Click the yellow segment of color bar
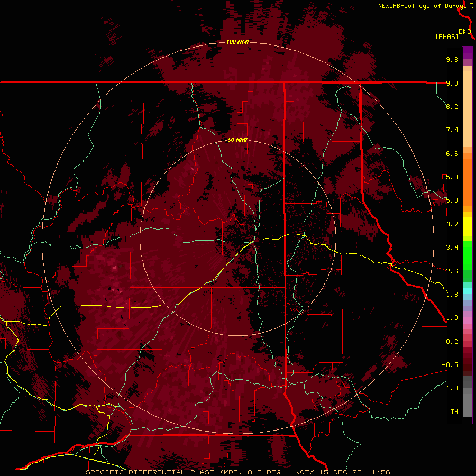476x476 pixels. point(467,226)
